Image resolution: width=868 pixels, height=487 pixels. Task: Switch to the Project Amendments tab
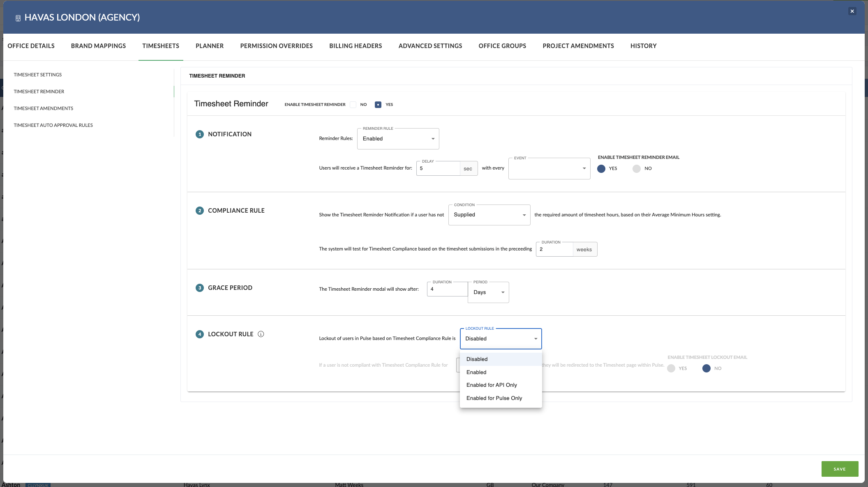578,46
